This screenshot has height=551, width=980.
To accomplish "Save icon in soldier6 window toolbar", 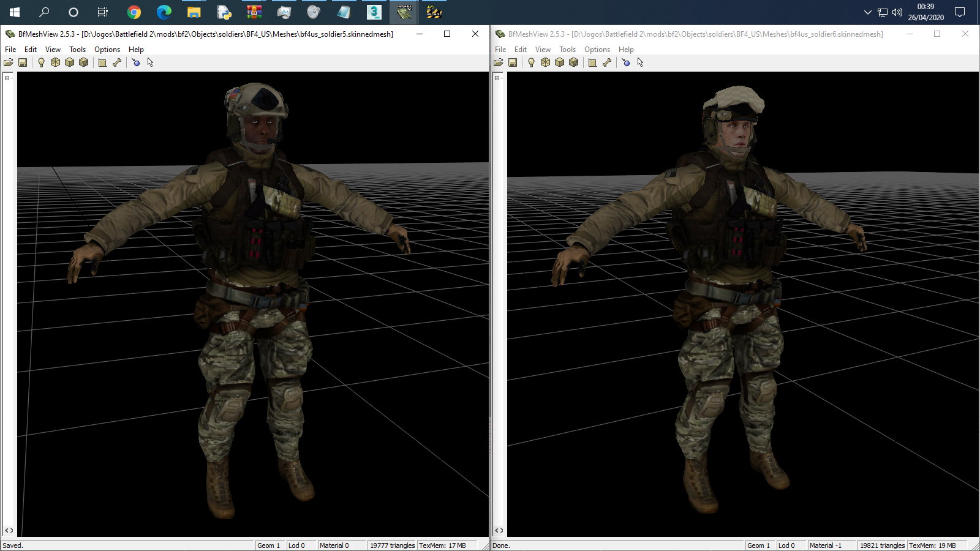I will (513, 62).
